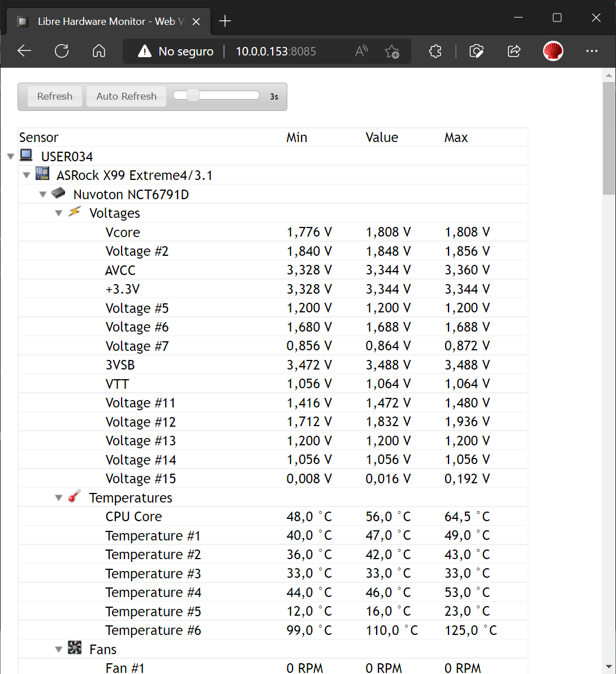Click the vertical scrollbar thumb
The width and height of the screenshot is (616, 674).
[x=609, y=138]
